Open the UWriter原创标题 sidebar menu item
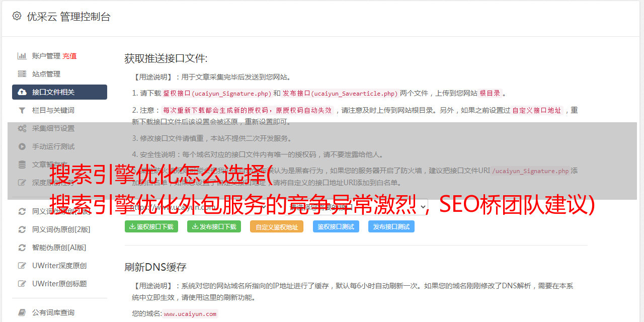The image size is (644, 322). click(x=59, y=284)
